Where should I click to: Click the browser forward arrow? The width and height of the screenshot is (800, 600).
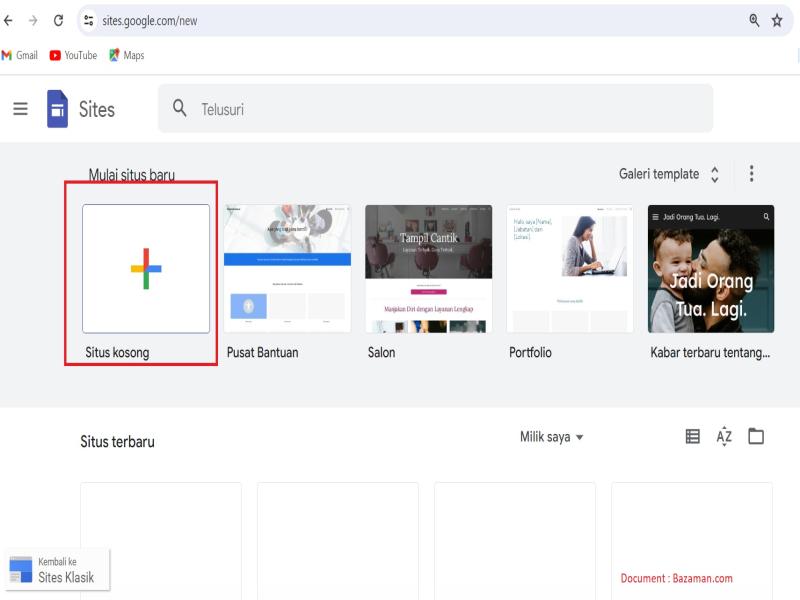click(33, 20)
